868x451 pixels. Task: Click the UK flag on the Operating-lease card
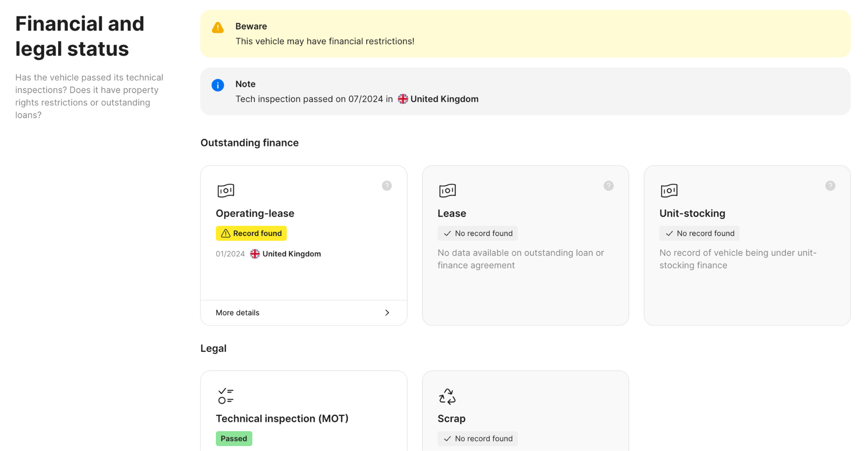pyautogui.click(x=255, y=254)
